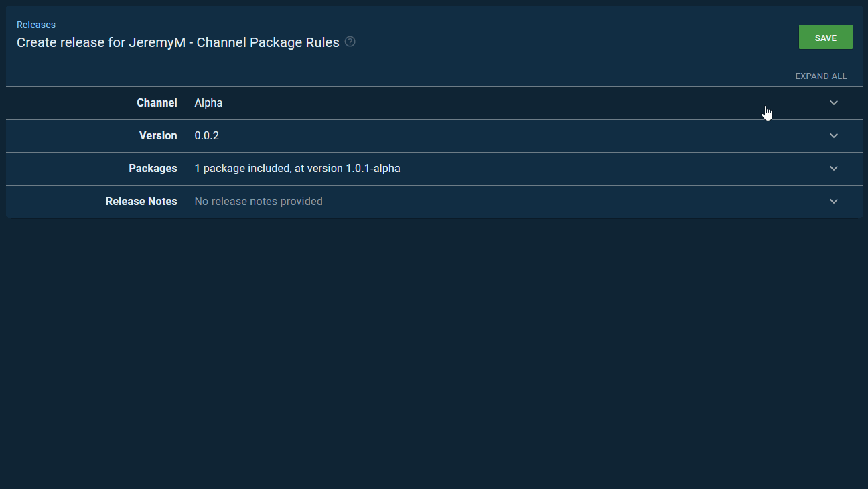This screenshot has width=868, height=489.
Task: Open the help tooltip icon next to title
Action: pyautogui.click(x=350, y=42)
